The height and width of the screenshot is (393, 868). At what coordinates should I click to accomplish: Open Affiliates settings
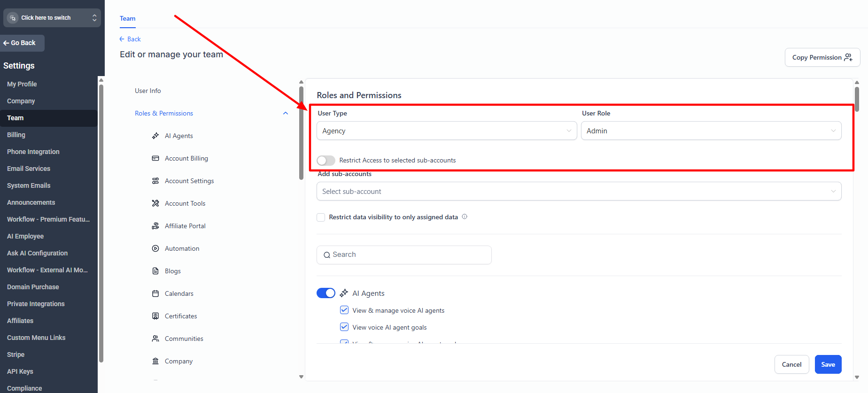pyautogui.click(x=20, y=321)
